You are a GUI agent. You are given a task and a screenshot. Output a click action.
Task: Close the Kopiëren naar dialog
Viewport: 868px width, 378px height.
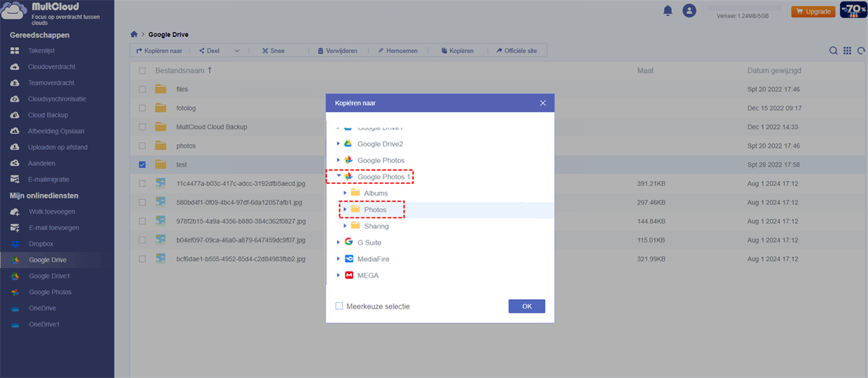[542, 104]
